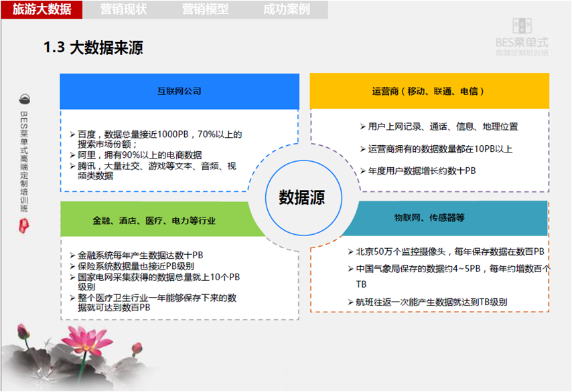Select the 运营商 header bar

point(427,90)
